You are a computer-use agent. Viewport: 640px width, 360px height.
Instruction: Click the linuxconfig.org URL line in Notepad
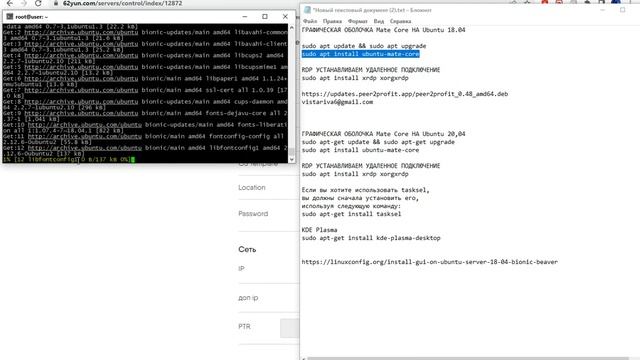click(429, 262)
